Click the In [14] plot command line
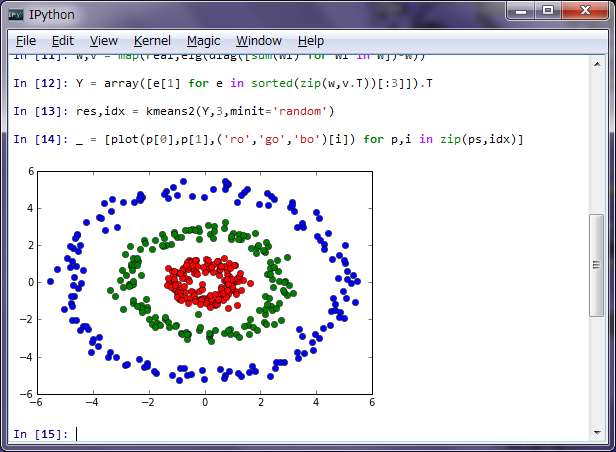Image resolution: width=616 pixels, height=452 pixels. pos(268,139)
